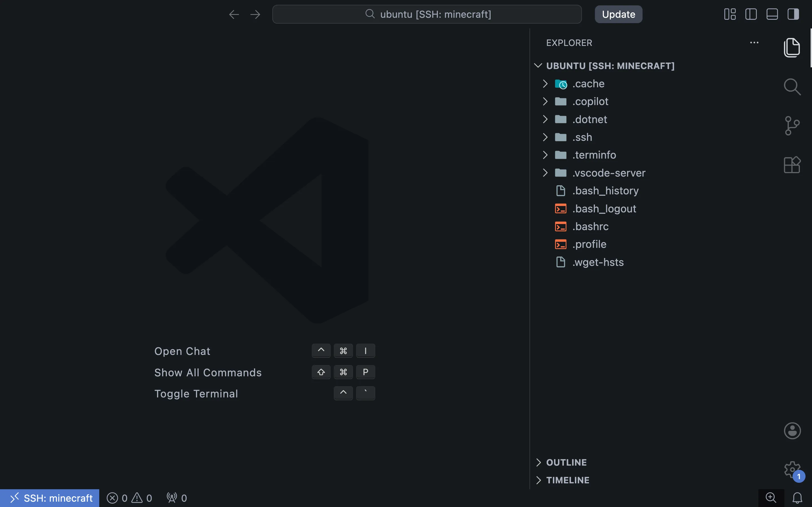Screen dimensions: 812x507
Task: Open the forwarded ports indicator
Action: pos(176,498)
